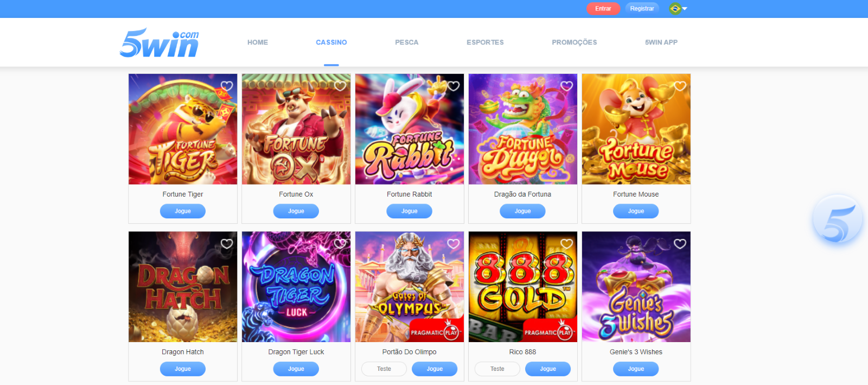Click heart icon on Fortune Mouse
Image resolution: width=868 pixels, height=385 pixels.
click(680, 86)
